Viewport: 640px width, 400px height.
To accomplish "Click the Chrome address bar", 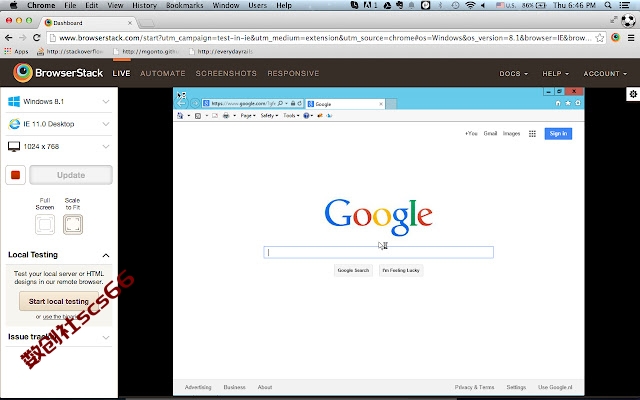I will click(324, 38).
